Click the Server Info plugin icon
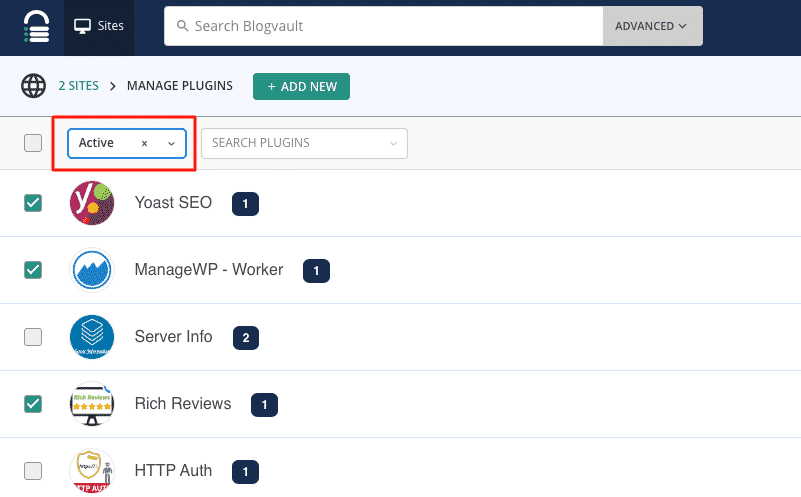The height and width of the screenshot is (497, 801). coord(92,337)
